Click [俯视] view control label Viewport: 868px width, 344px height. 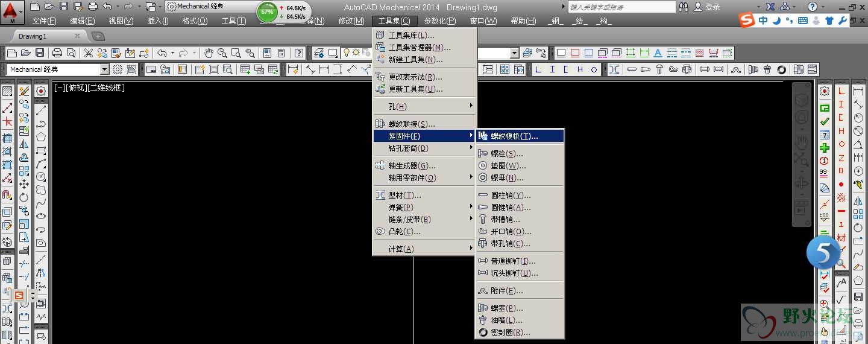click(76, 88)
